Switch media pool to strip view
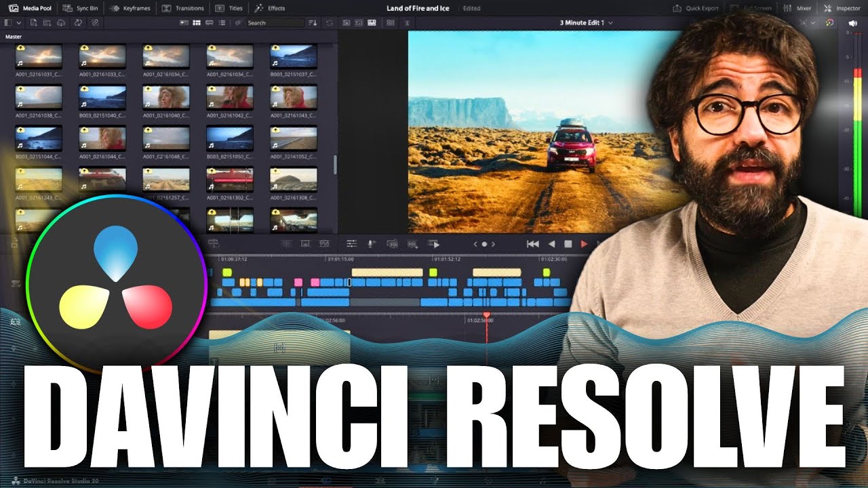This screenshot has height=488, width=868. point(210,23)
